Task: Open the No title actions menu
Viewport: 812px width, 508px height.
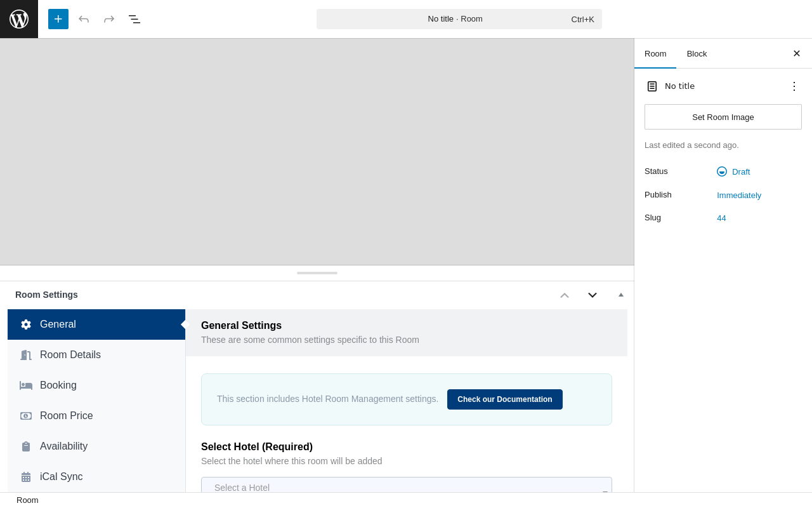Action: pos(794,86)
